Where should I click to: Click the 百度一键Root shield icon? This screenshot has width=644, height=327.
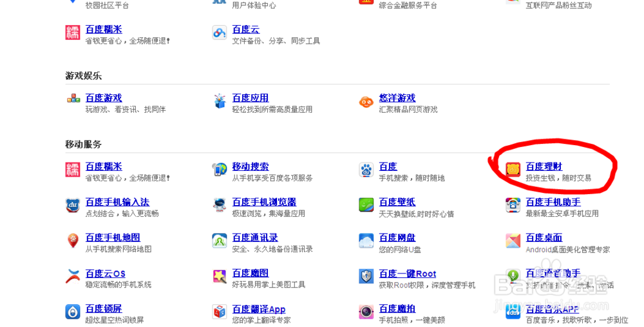[366, 276]
